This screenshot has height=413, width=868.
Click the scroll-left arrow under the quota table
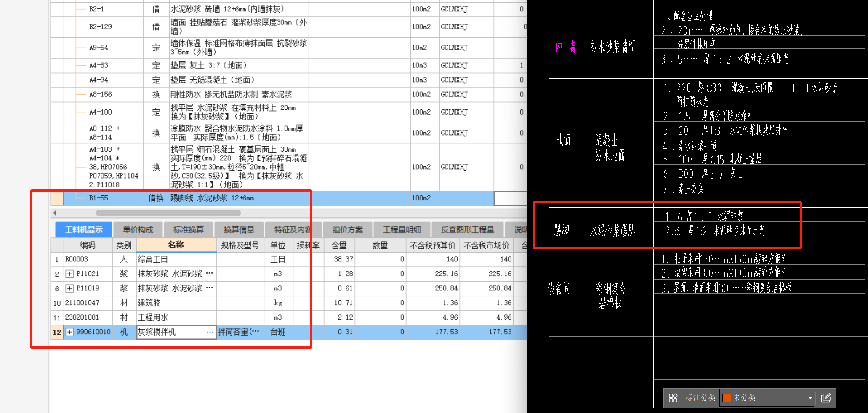click(55, 213)
